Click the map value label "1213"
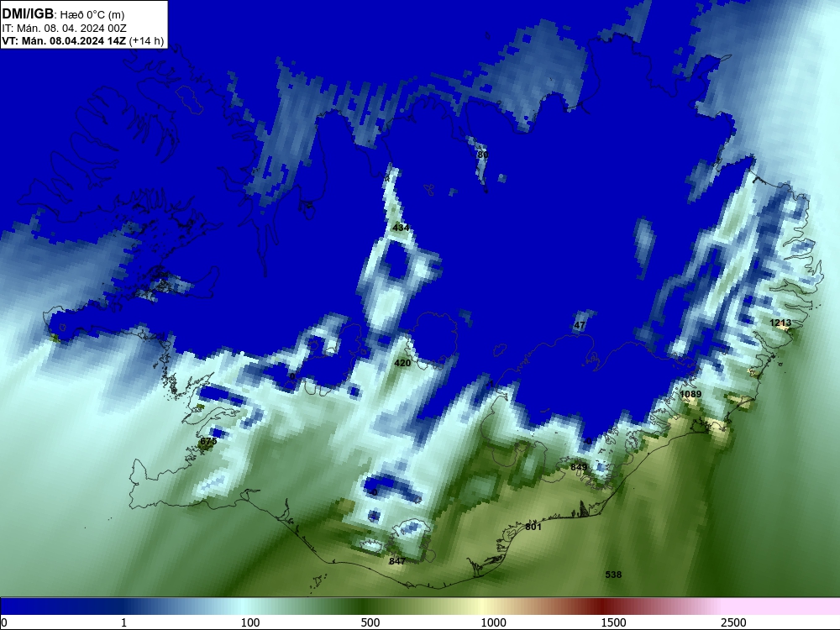Screen dimensions: 840x630 pyautogui.click(x=780, y=323)
